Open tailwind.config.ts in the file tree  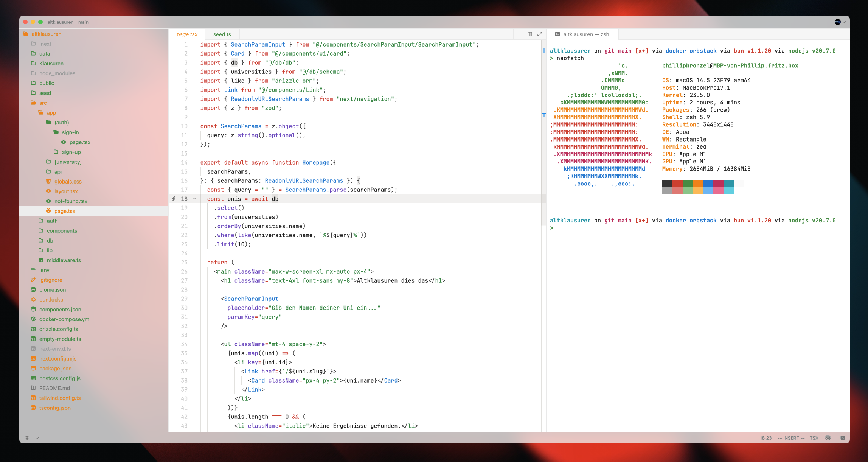(94, 398)
